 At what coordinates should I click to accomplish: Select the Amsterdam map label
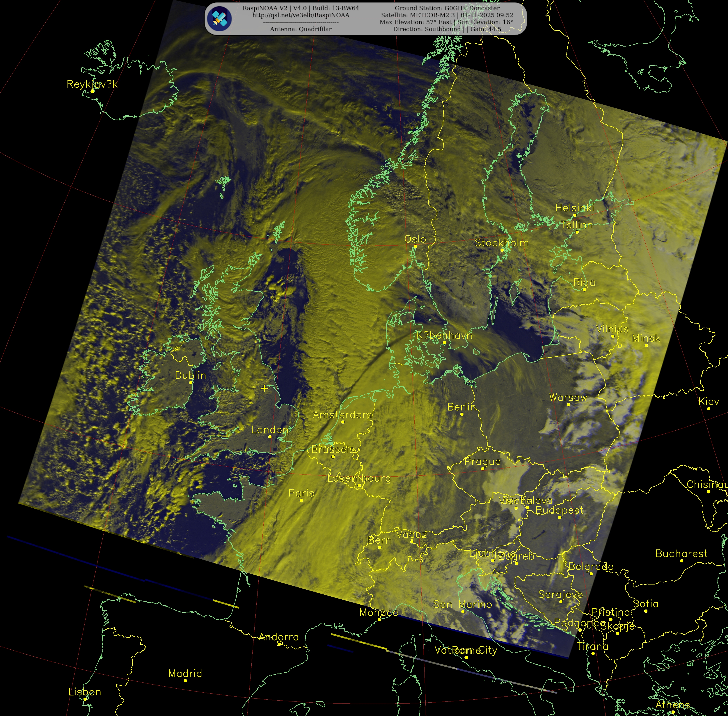point(342,414)
